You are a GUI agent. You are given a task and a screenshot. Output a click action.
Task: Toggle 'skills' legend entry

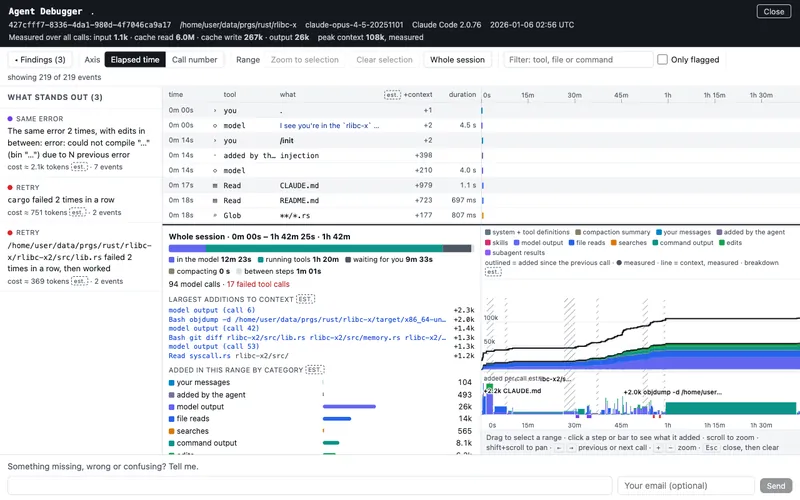click(496, 243)
